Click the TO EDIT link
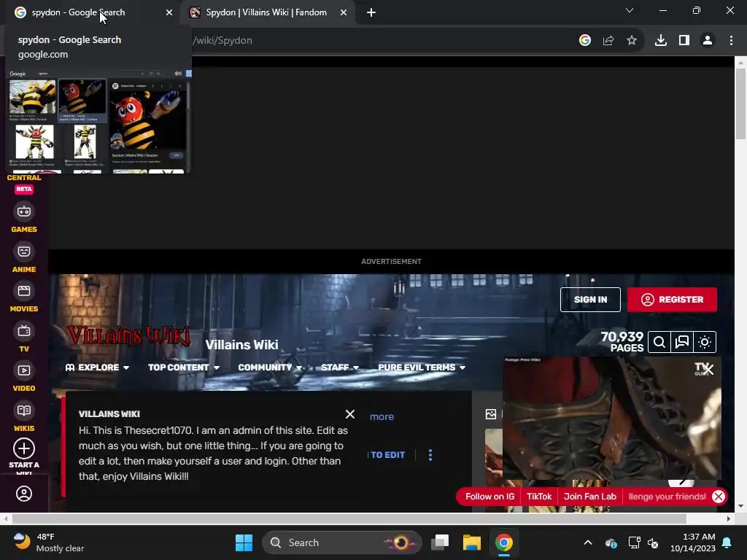747x560 pixels. [387, 455]
